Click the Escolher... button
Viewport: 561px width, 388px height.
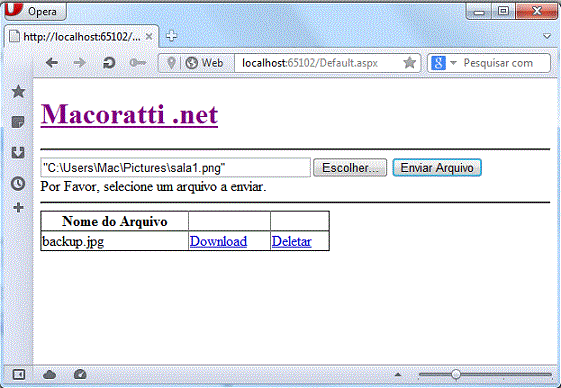point(350,168)
